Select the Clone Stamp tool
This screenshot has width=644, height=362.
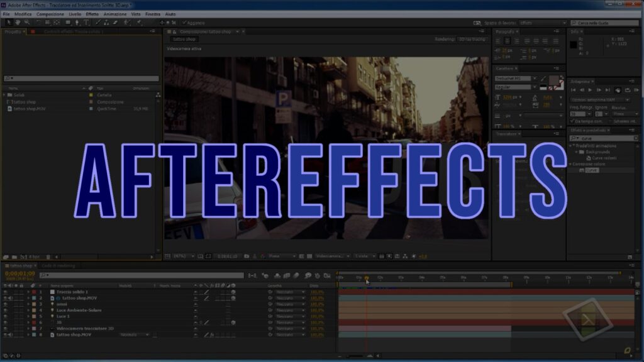click(x=106, y=23)
